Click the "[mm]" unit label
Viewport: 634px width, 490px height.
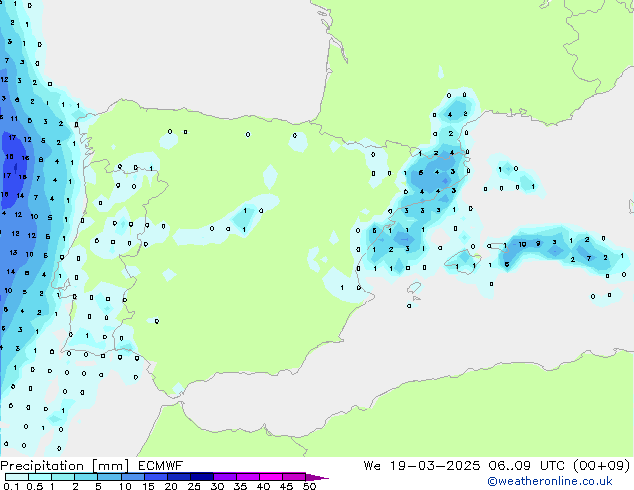[110, 466]
